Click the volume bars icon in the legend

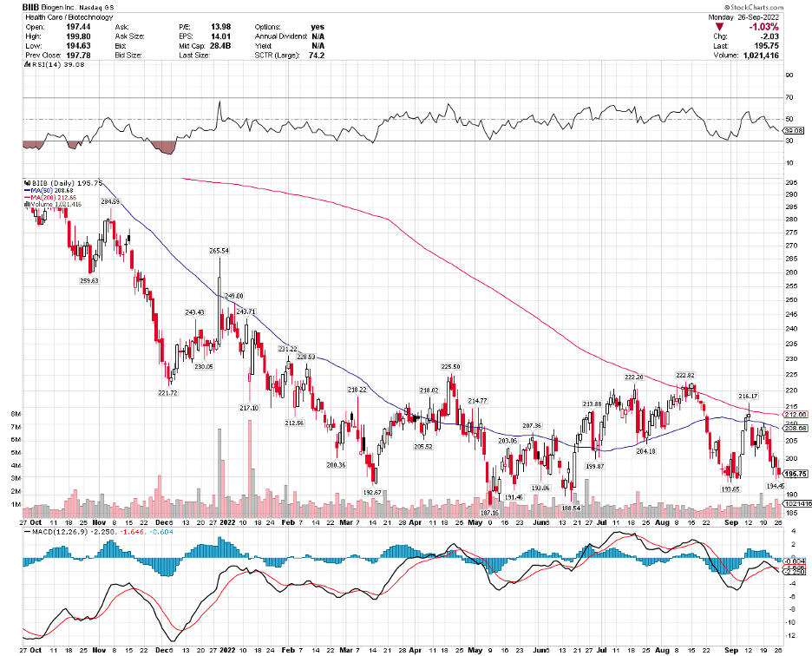tap(27, 204)
